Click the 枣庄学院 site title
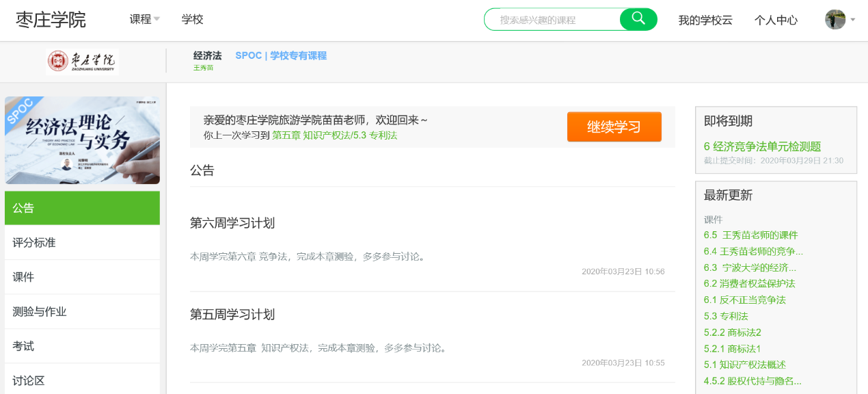 [51, 20]
